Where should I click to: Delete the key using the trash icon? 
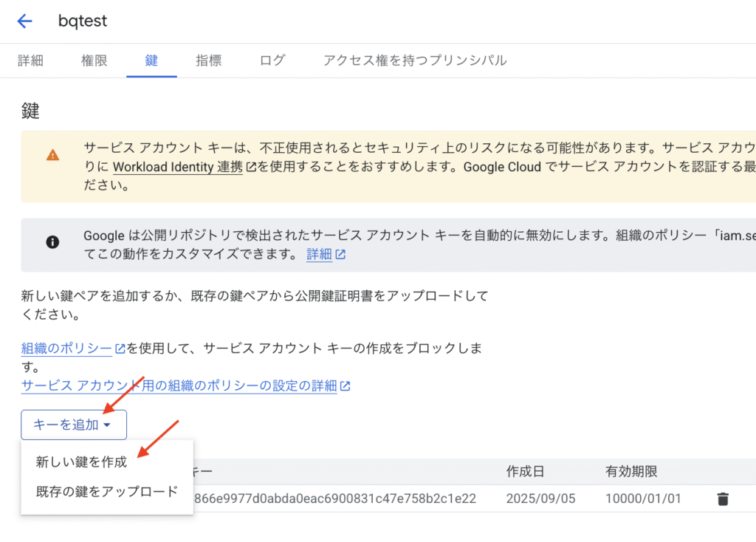click(x=723, y=499)
